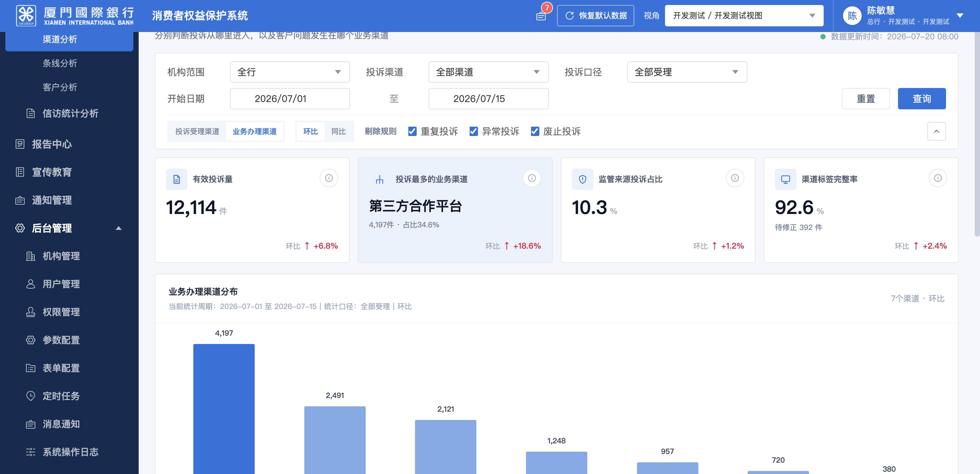Uncheck the 废止投诉 exclusion checkbox

tap(535, 131)
